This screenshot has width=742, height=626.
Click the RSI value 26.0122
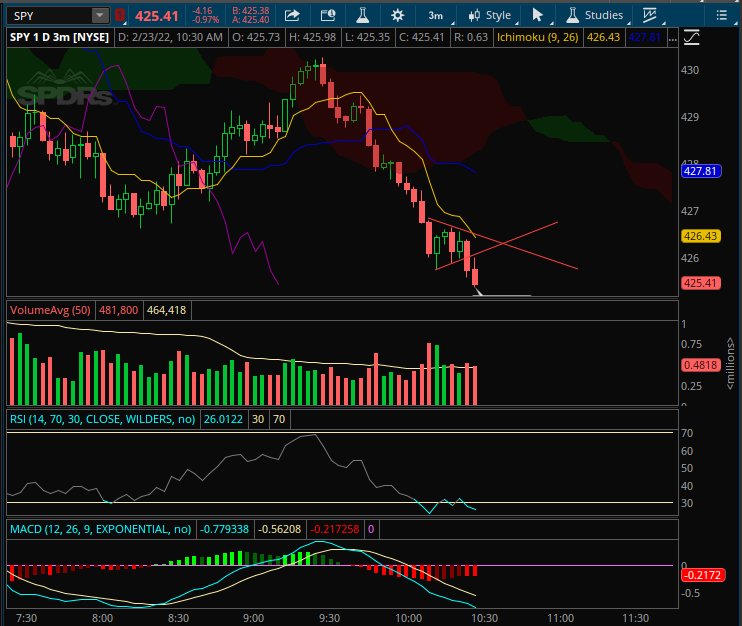pos(223,419)
